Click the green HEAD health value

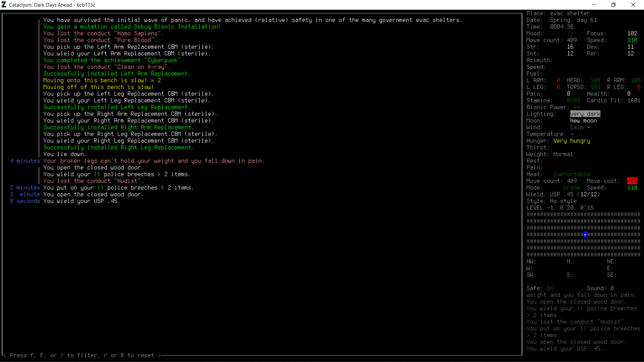[x=595, y=80]
